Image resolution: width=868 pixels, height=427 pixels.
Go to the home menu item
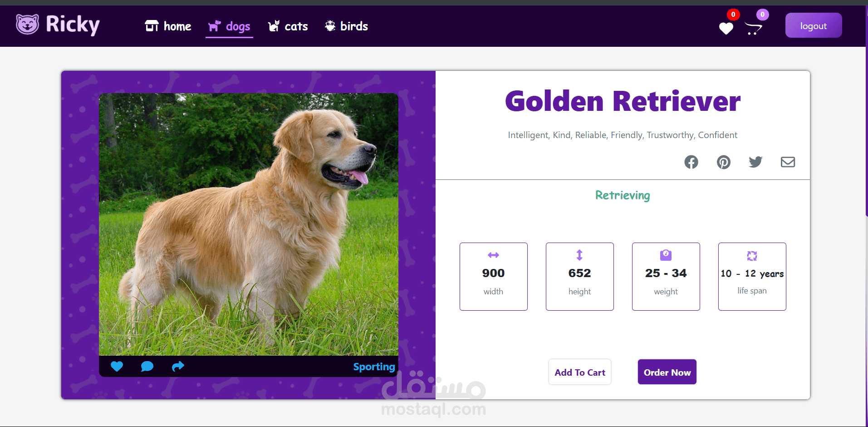point(168,26)
